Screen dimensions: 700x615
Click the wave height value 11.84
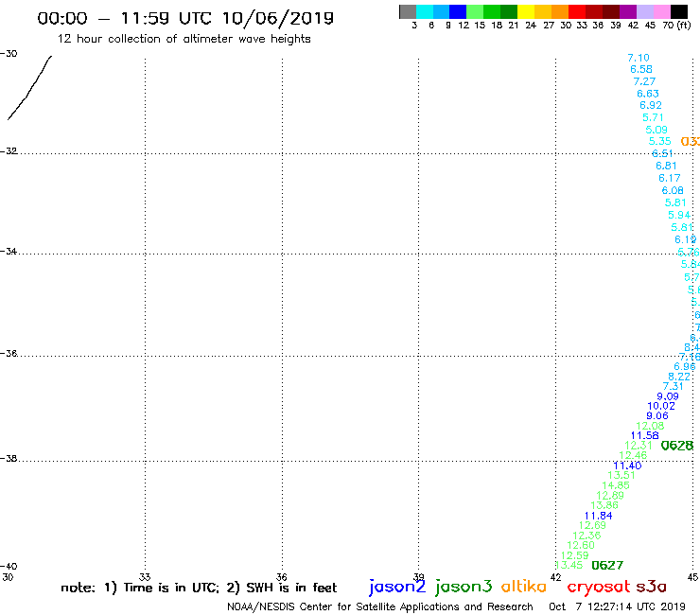(x=598, y=516)
